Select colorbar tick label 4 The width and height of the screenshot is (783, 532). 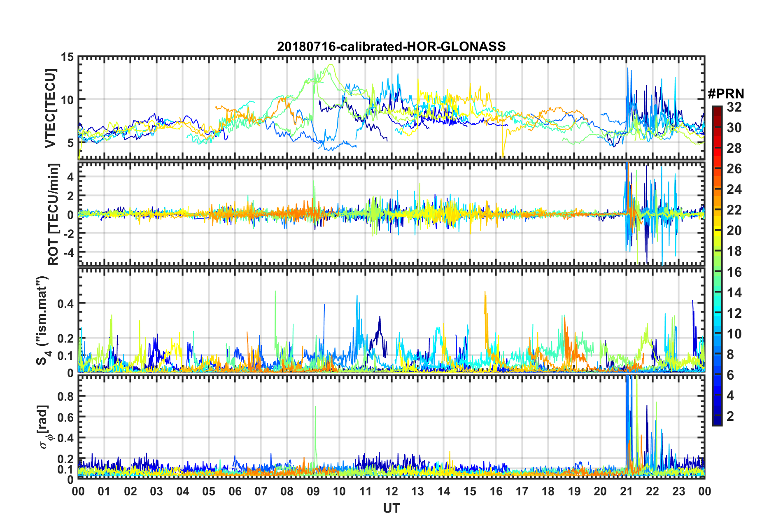pyautogui.click(x=730, y=396)
